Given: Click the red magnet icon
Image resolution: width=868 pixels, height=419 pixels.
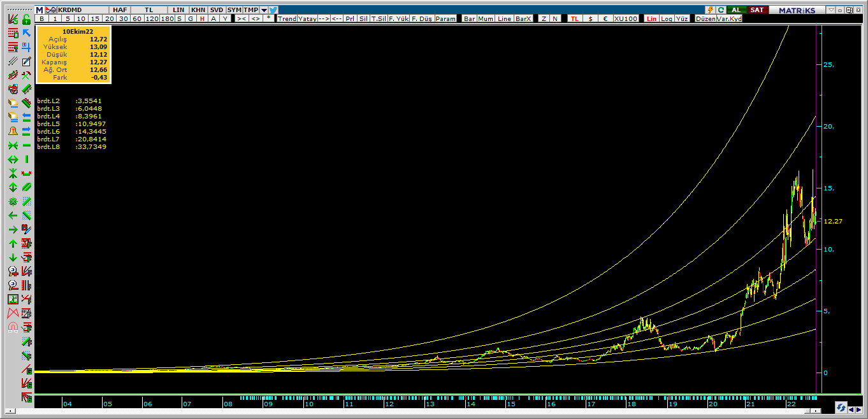Looking at the screenshot, I should coord(13,327).
